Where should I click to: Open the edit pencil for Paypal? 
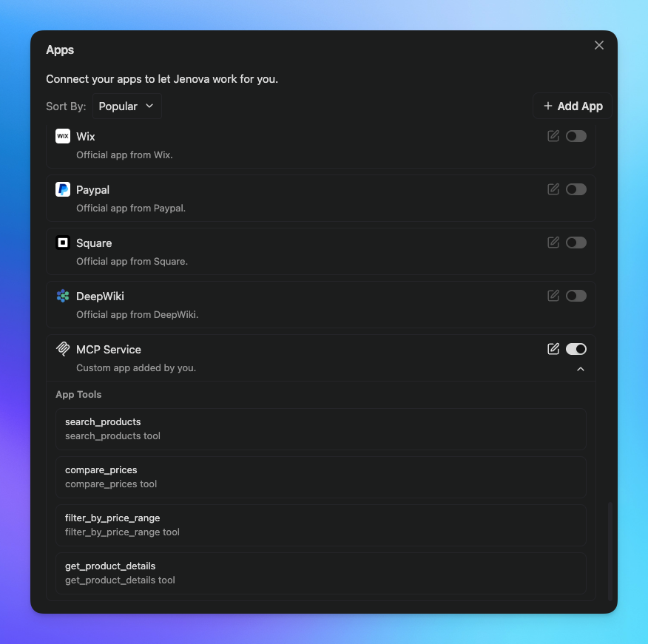553,189
